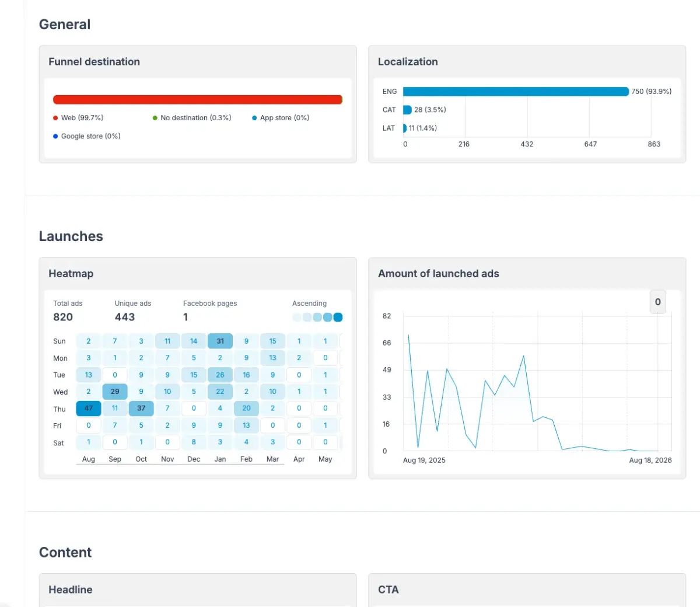Screen dimensions: 700x607
Task: Click the Tuesday December heatmap cell 15
Action: coord(194,375)
